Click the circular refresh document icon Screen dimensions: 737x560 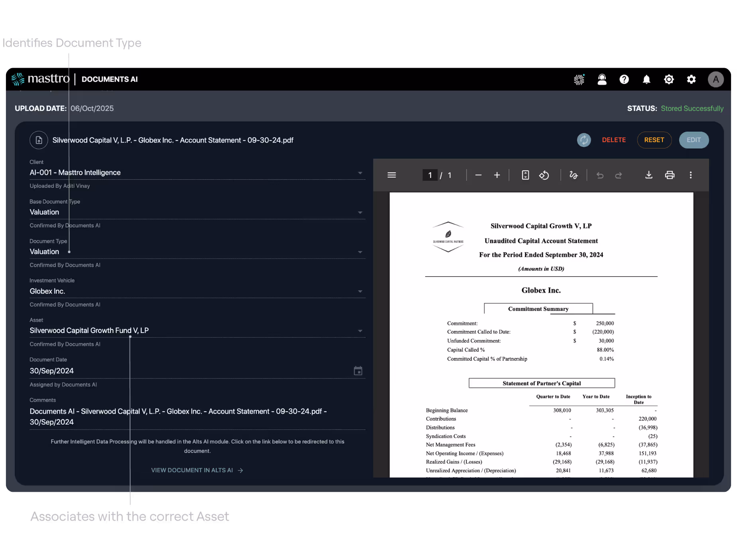click(x=584, y=140)
